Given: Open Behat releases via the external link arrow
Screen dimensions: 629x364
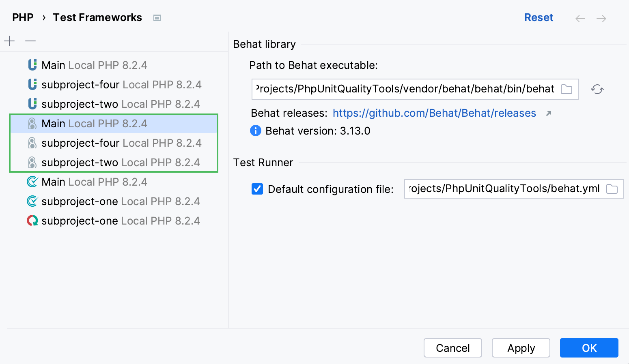Looking at the screenshot, I should point(549,113).
